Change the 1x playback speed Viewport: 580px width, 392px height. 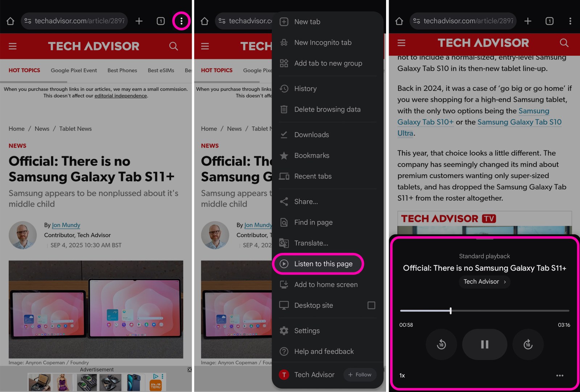coord(402,375)
